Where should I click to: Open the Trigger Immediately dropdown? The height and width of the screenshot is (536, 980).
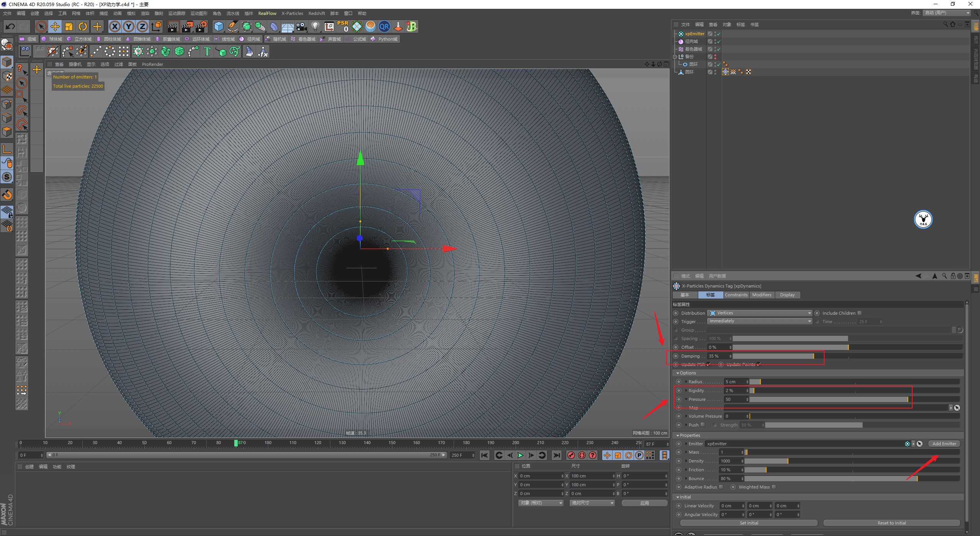(759, 321)
